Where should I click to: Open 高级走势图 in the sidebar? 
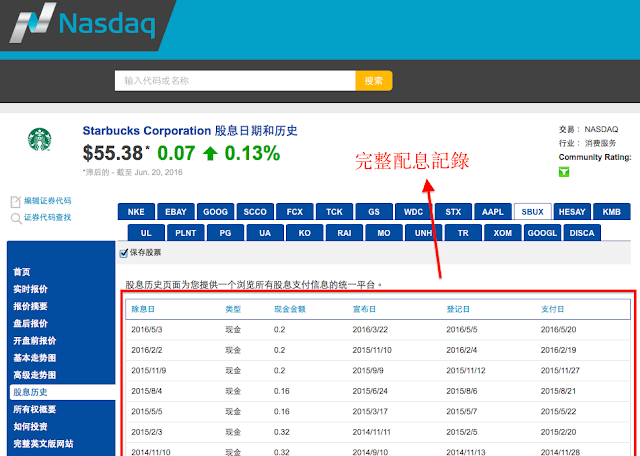click(x=35, y=375)
